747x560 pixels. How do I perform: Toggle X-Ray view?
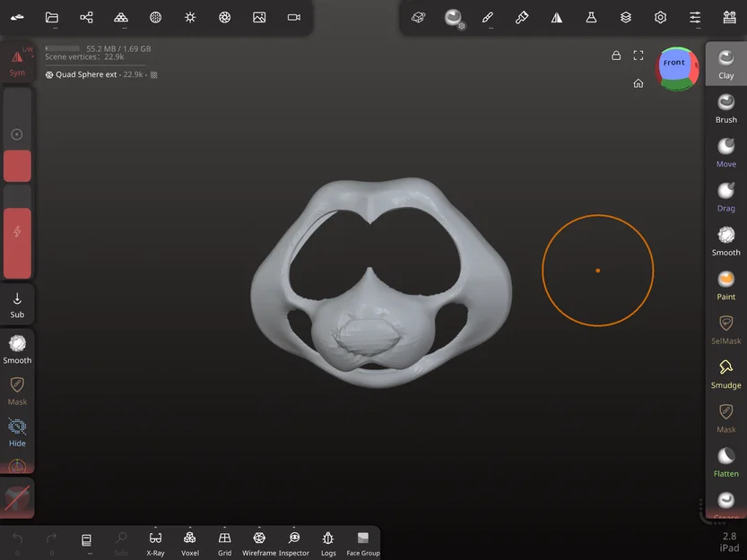(155, 543)
